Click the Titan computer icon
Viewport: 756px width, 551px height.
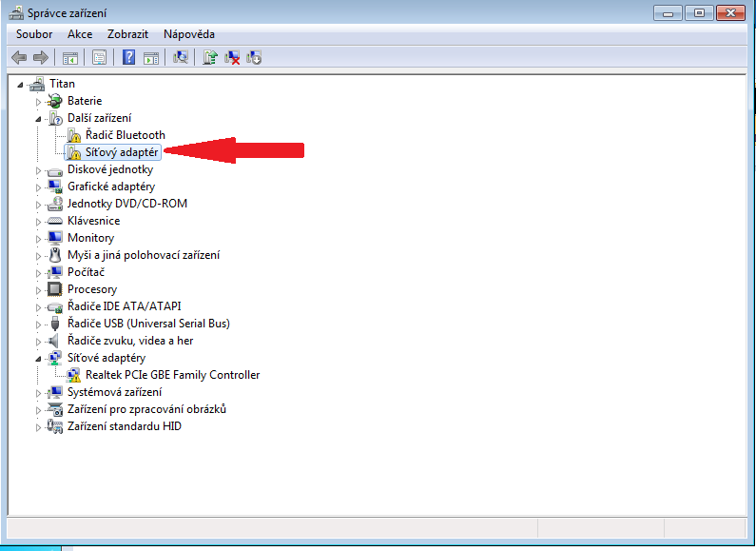(37, 84)
